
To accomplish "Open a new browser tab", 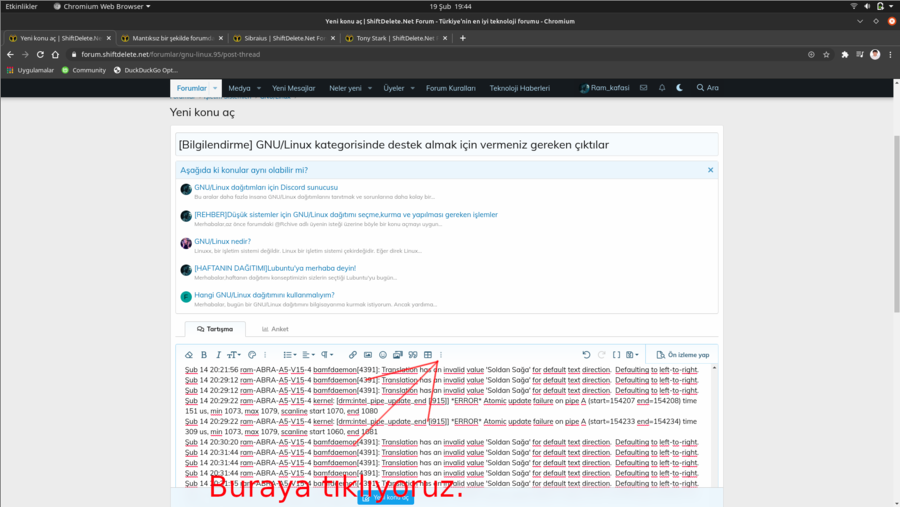I will [x=463, y=38].
